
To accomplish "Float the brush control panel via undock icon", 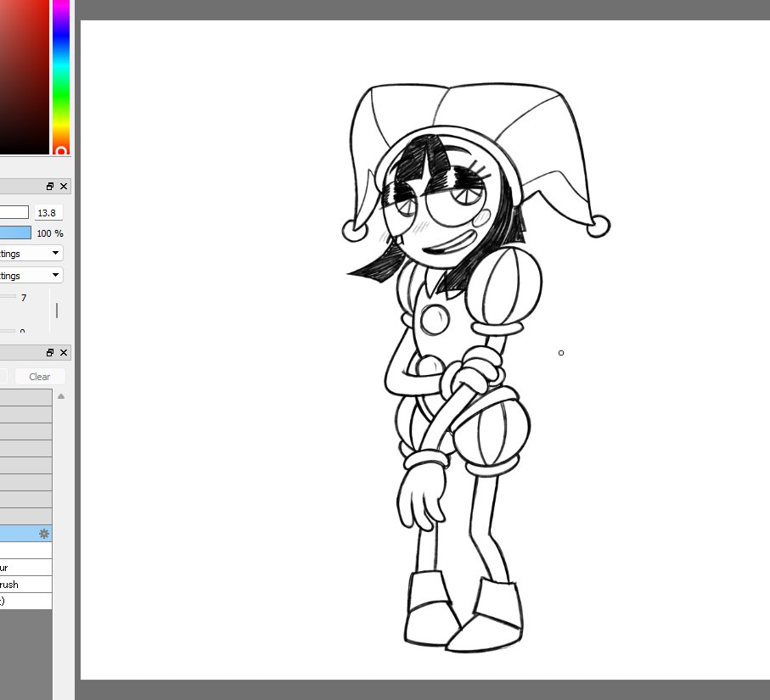I will [x=49, y=186].
